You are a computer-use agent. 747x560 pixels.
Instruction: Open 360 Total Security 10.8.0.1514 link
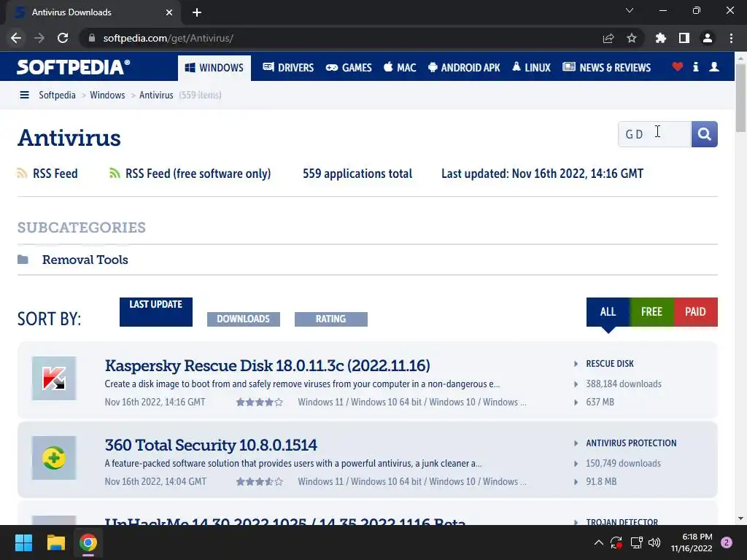[211, 446]
